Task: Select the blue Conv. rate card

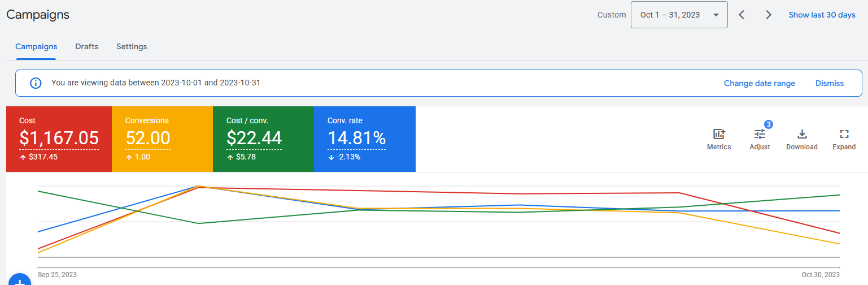Action: [365, 139]
